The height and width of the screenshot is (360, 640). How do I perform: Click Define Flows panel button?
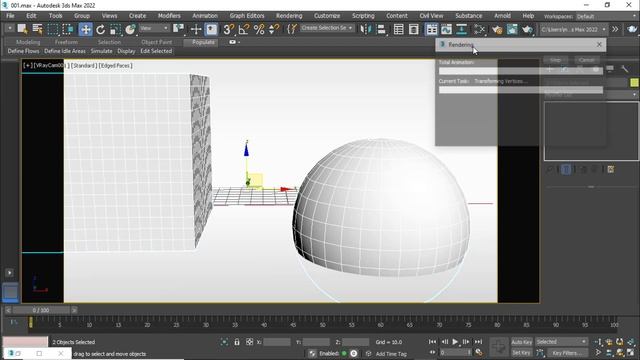click(23, 51)
